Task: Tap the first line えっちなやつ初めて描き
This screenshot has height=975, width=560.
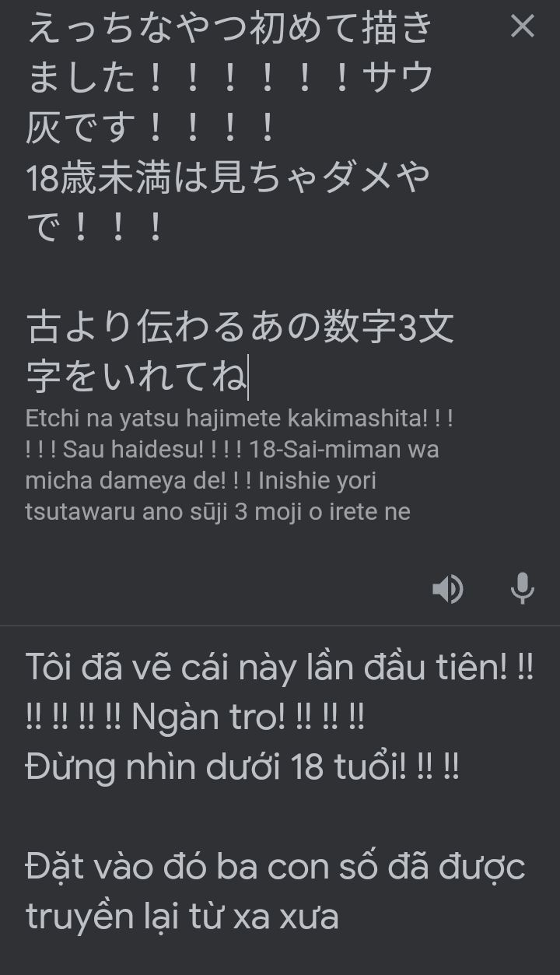Action: [229, 29]
